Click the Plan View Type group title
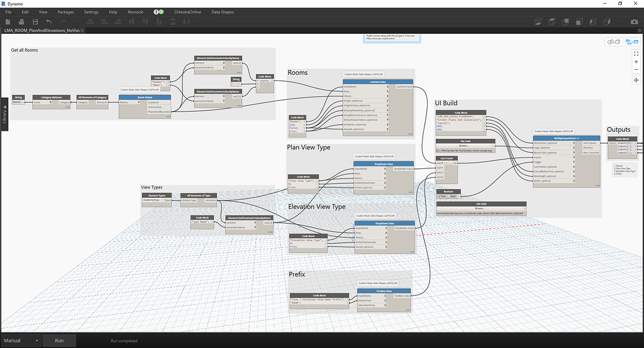Viewport: 644px width, 348px height. pyautogui.click(x=308, y=148)
